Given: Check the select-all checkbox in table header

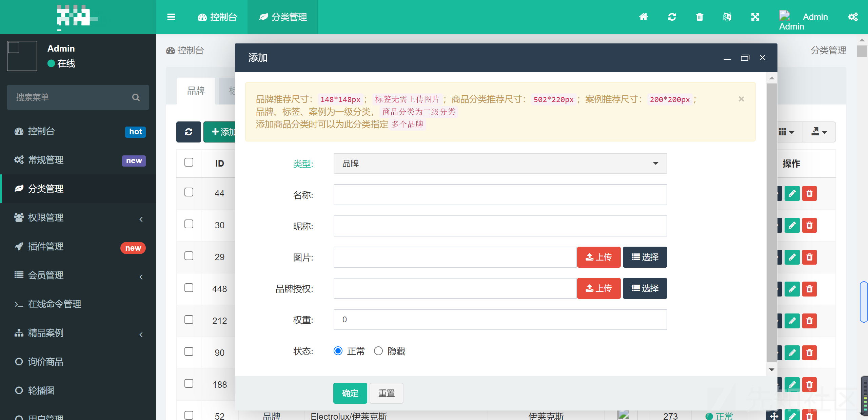Looking at the screenshot, I should click(189, 163).
